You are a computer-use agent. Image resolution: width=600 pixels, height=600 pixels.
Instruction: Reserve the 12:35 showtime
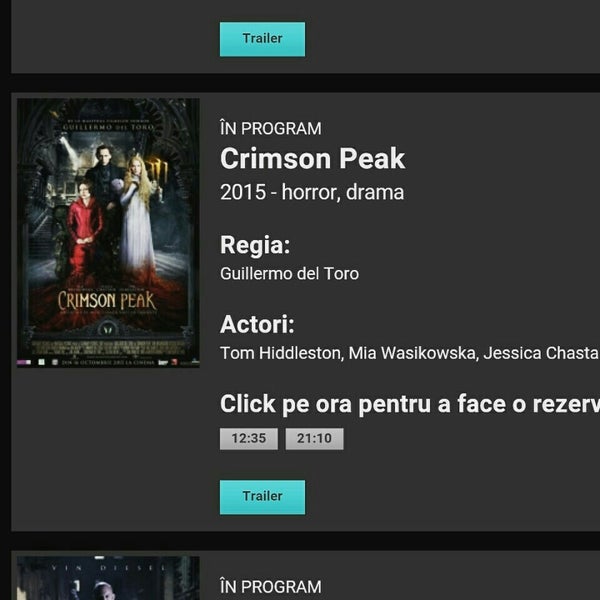(249, 439)
